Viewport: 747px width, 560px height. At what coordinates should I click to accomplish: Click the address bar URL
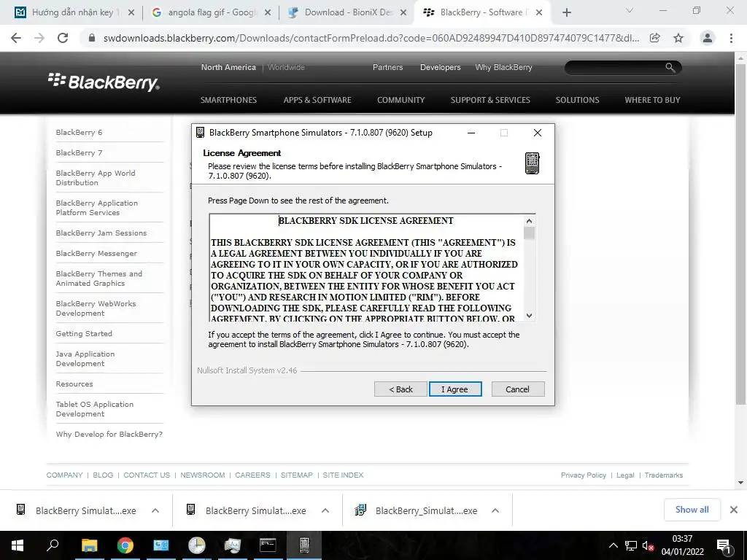[x=371, y=38]
